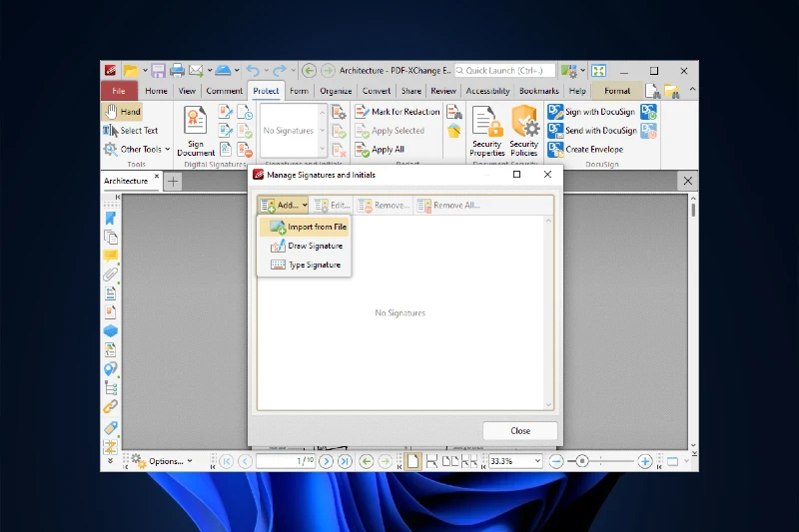Choose Import from File
This screenshot has height=532, width=799.
(x=305, y=227)
